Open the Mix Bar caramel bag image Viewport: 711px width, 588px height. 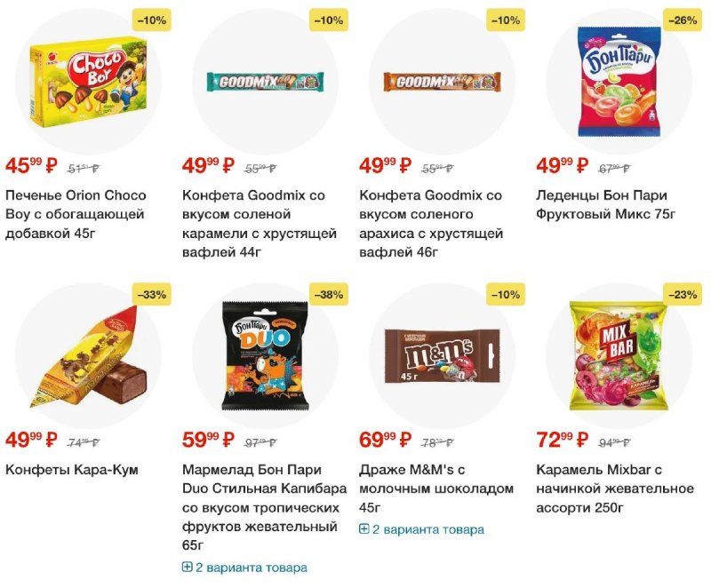pos(619,355)
